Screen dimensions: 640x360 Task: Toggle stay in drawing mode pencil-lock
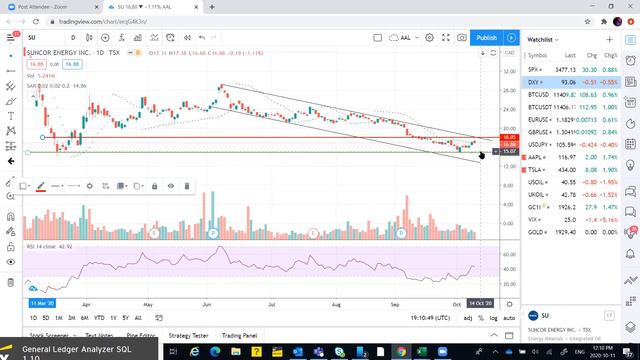(x=11, y=231)
